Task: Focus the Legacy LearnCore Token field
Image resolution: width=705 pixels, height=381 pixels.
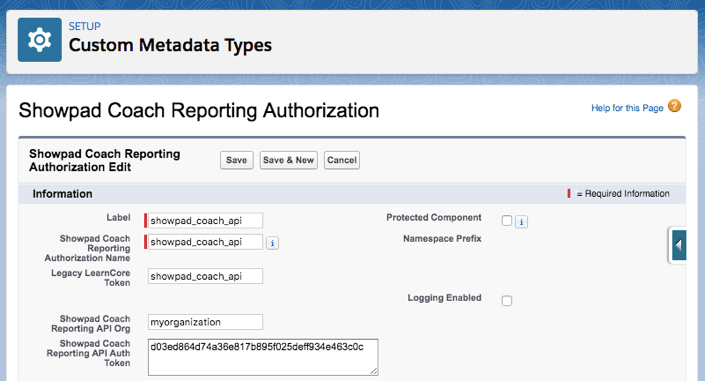Action: (205, 276)
